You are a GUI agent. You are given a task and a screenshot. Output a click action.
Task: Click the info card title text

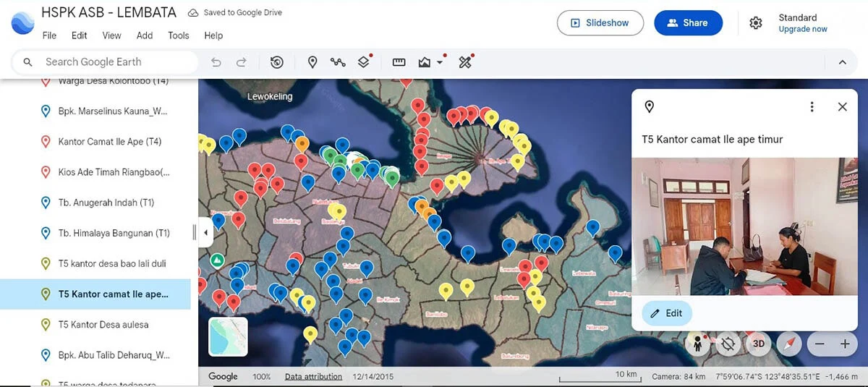[x=712, y=140]
